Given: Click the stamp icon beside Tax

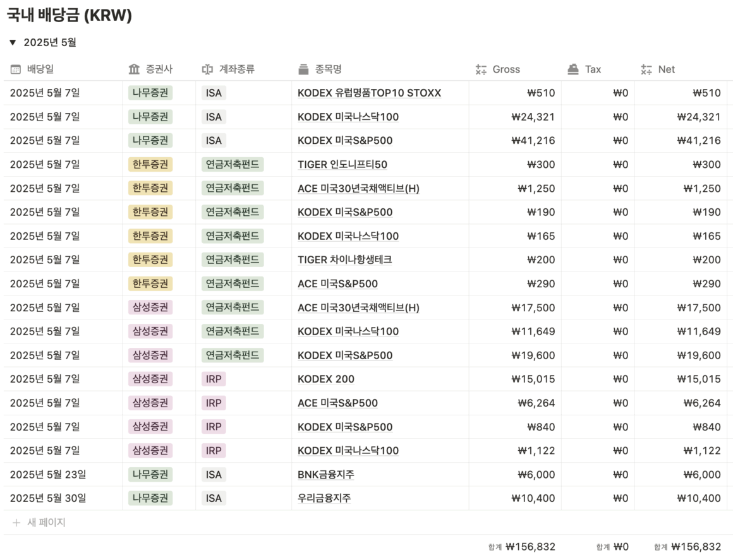Looking at the screenshot, I should 573,69.
